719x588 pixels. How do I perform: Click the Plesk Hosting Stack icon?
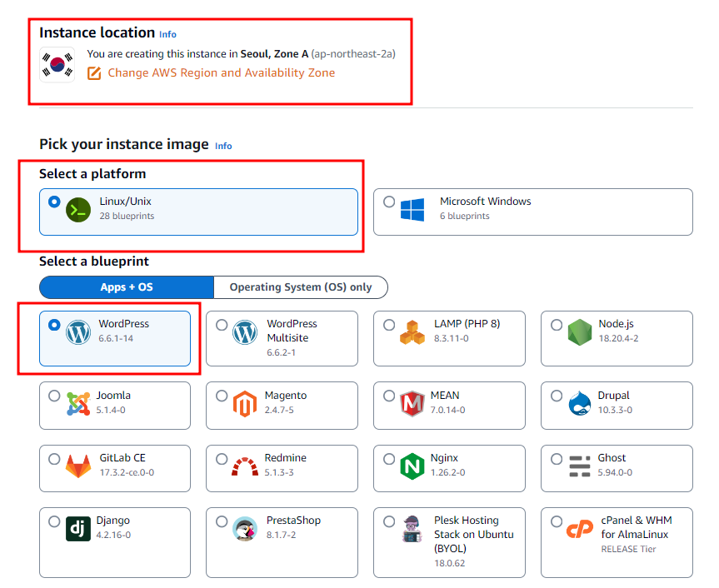[x=412, y=528]
